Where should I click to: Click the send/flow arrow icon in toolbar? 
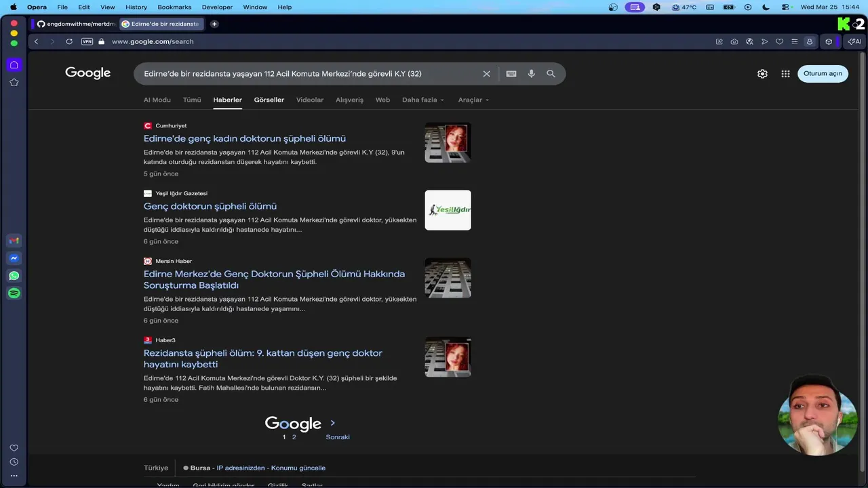point(764,41)
